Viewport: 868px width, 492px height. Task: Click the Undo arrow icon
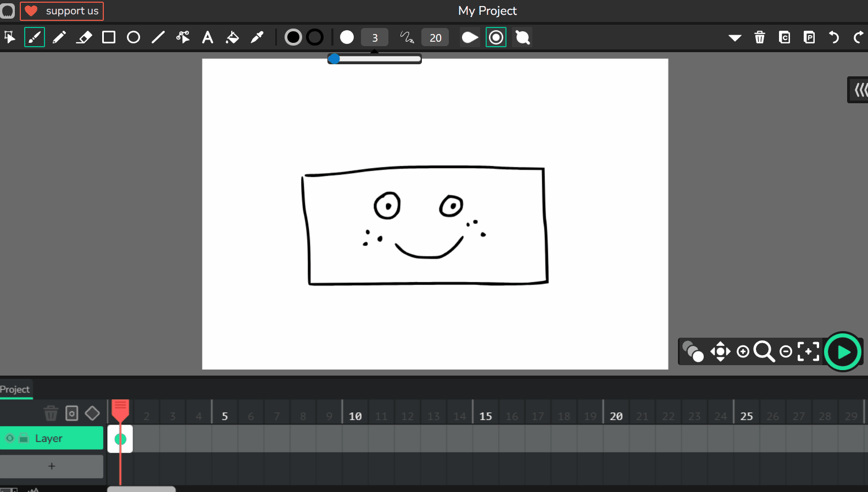tap(834, 37)
